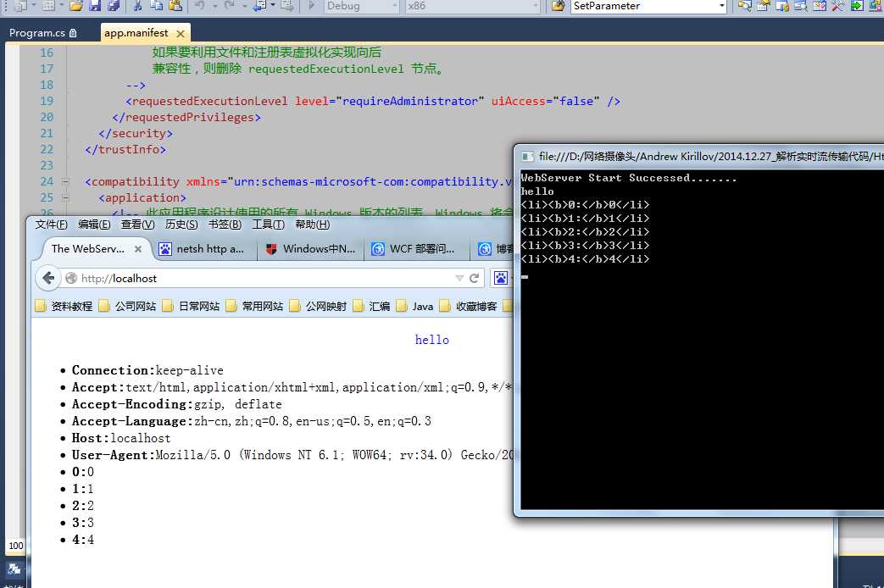Open the 历史(S) browser menu
Screen dimensions: 884x588
[181, 225]
